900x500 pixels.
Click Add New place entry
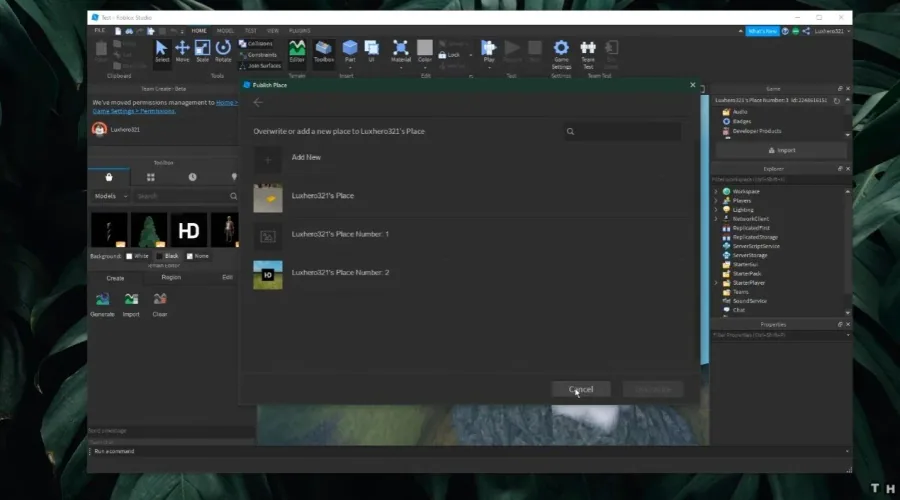pyautogui.click(x=306, y=157)
